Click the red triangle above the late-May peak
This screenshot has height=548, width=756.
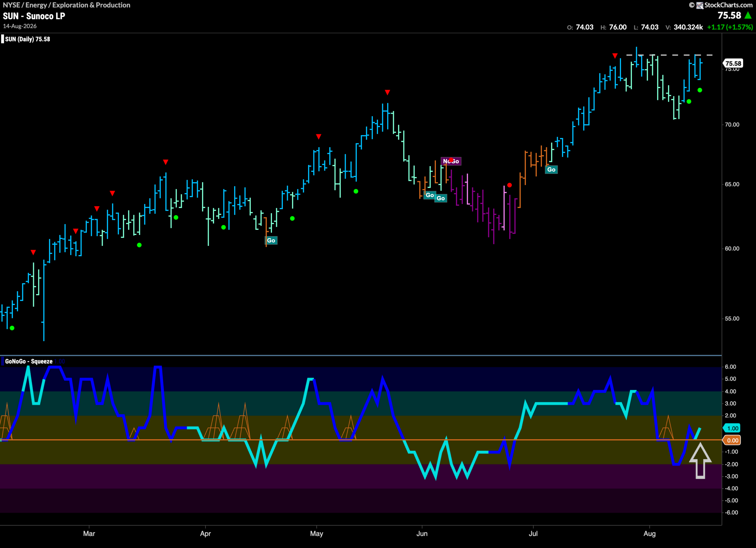pos(387,93)
